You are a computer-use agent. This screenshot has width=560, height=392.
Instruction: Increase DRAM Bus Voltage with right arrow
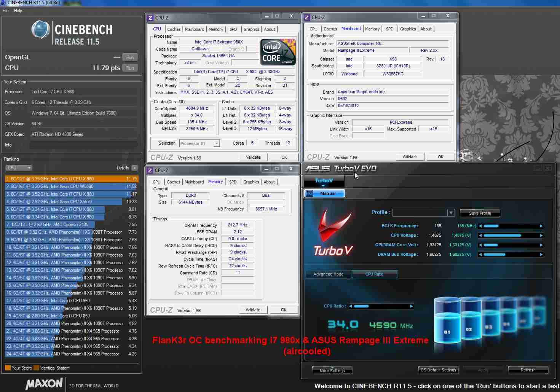tap(541, 255)
